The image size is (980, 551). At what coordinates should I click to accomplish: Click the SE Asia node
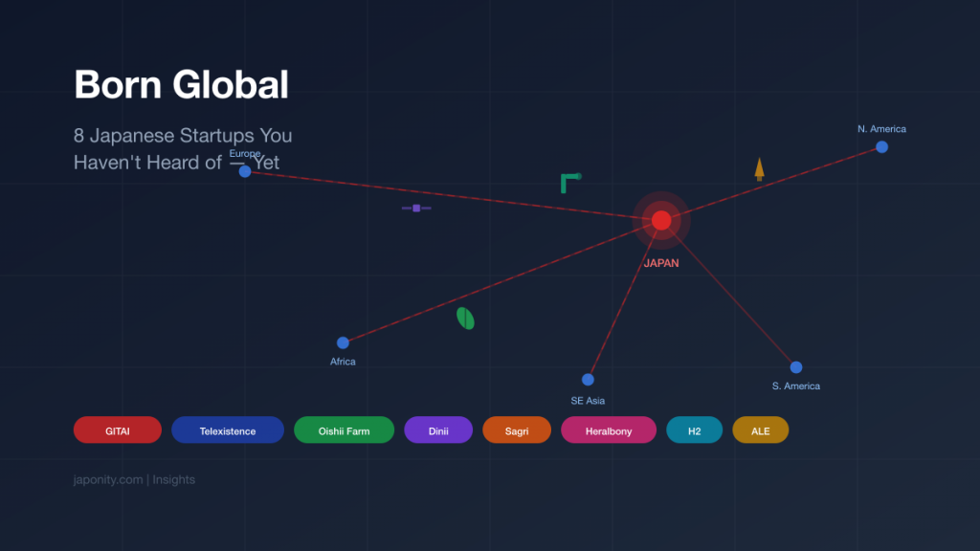(x=588, y=381)
